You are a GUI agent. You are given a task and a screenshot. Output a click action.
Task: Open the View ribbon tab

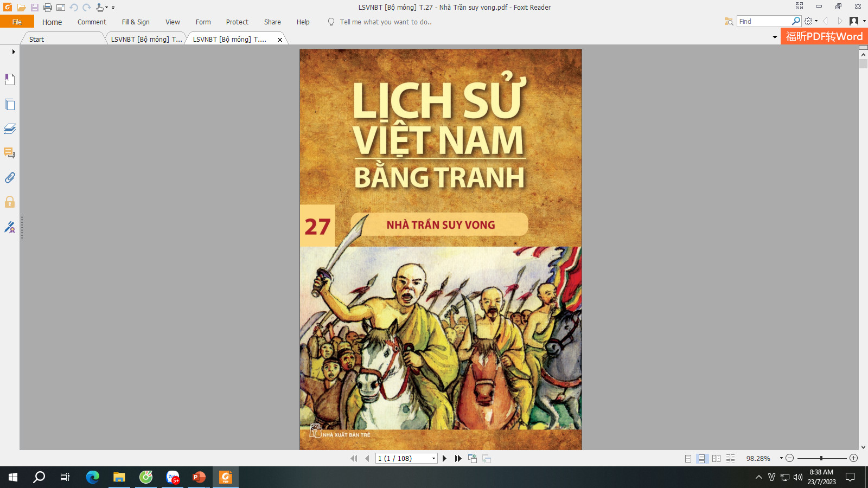click(x=173, y=22)
